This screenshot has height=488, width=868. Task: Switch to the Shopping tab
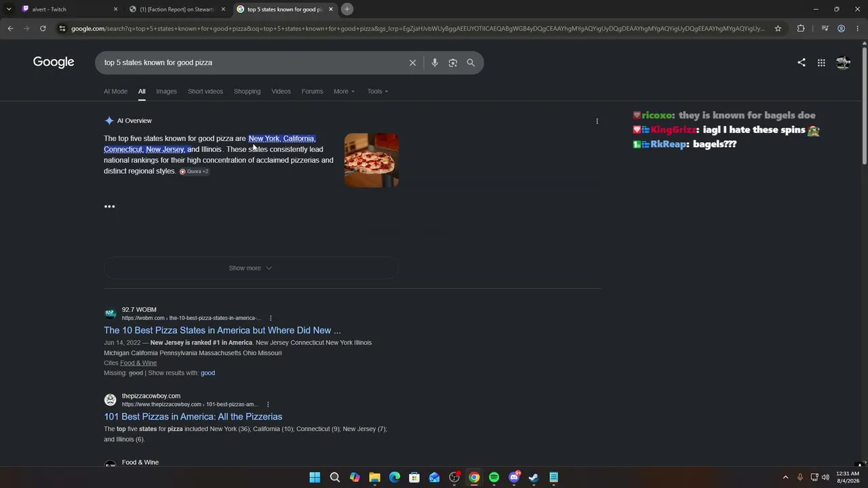pyautogui.click(x=247, y=91)
